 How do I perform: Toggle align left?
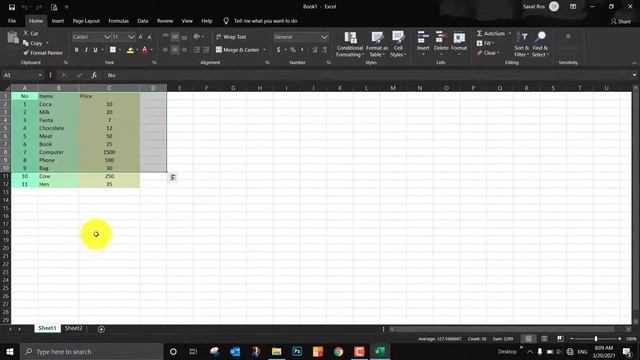click(x=165, y=50)
